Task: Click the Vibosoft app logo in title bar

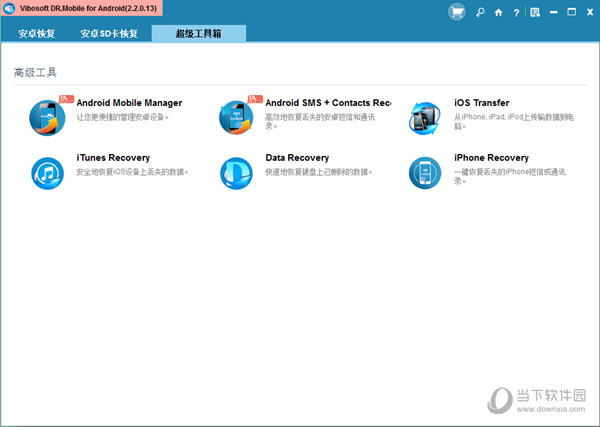Action: click(9, 8)
